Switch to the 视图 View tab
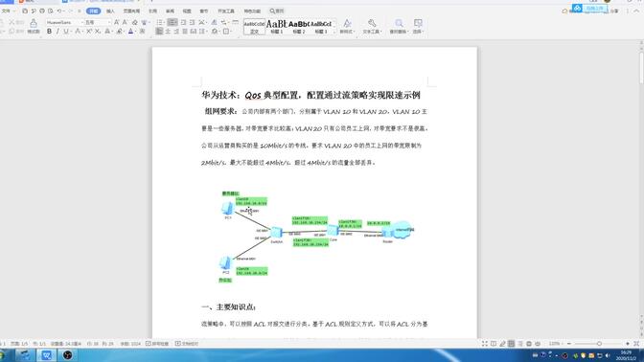This screenshot has height=362, width=644. tap(187, 11)
